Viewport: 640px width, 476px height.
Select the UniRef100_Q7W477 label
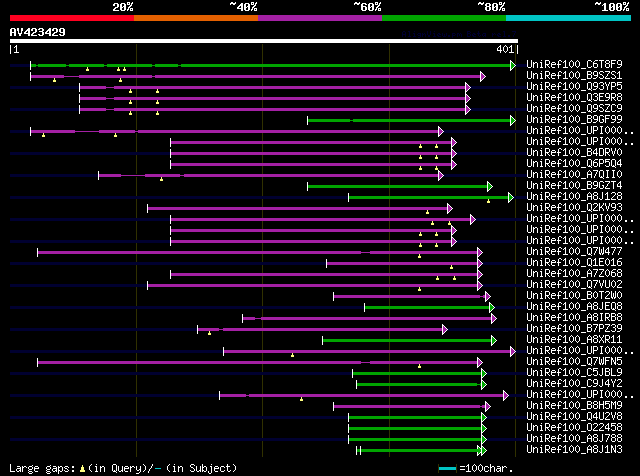click(x=574, y=251)
